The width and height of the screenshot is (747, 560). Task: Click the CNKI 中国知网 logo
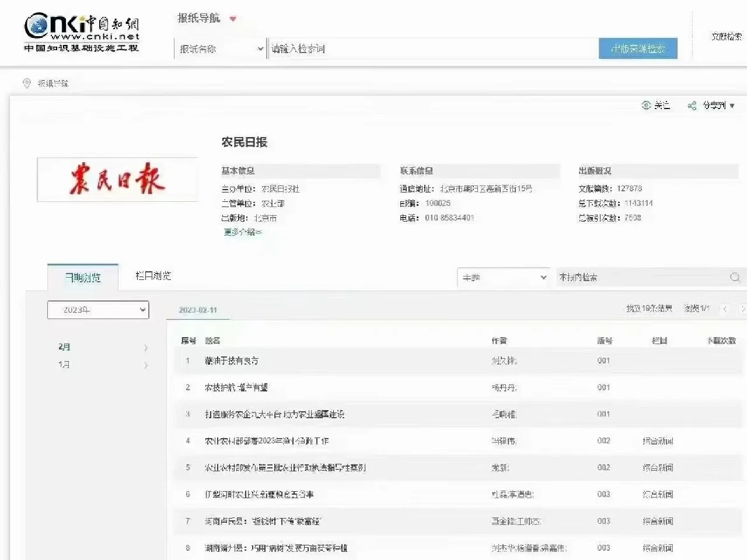82,33
